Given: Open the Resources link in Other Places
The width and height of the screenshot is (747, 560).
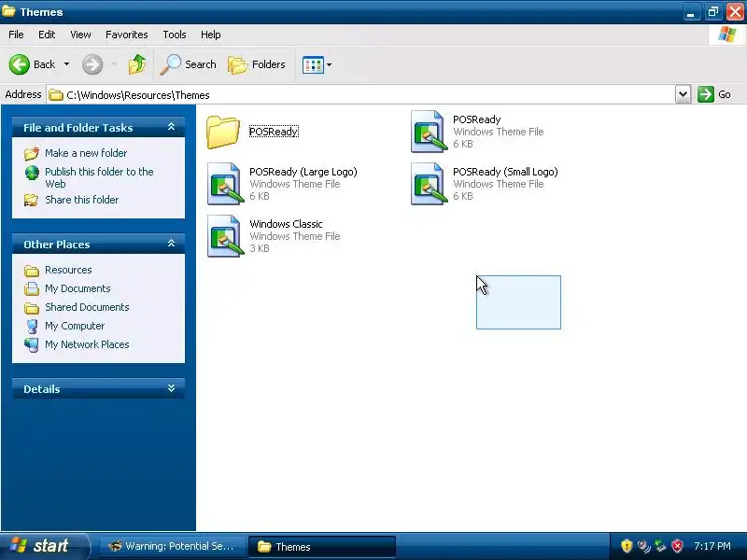Looking at the screenshot, I should click(68, 270).
